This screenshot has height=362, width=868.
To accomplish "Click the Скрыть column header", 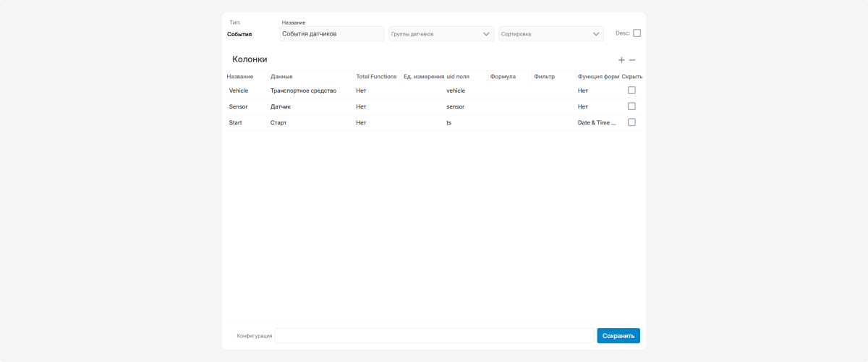I will [632, 77].
